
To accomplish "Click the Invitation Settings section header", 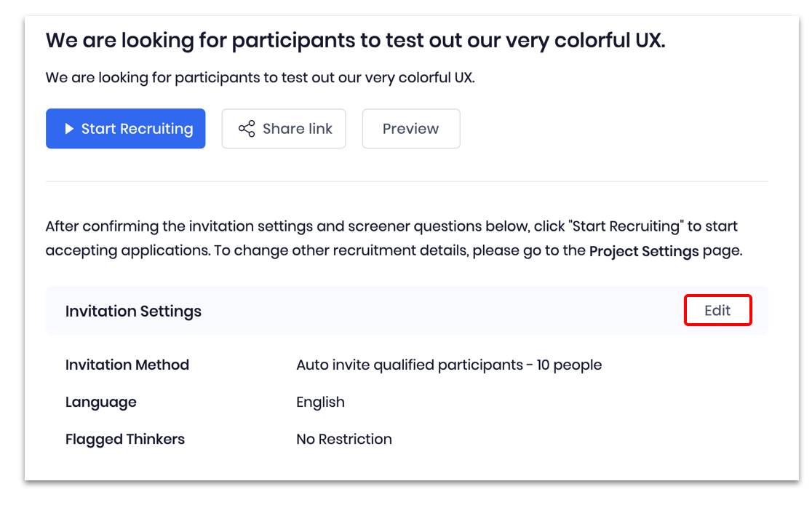I will coord(133,311).
